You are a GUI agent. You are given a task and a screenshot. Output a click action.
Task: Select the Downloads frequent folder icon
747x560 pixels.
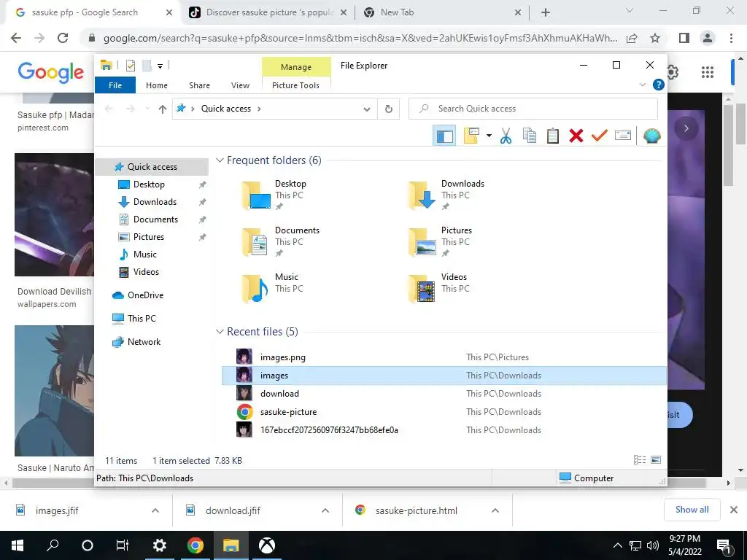click(422, 195)
